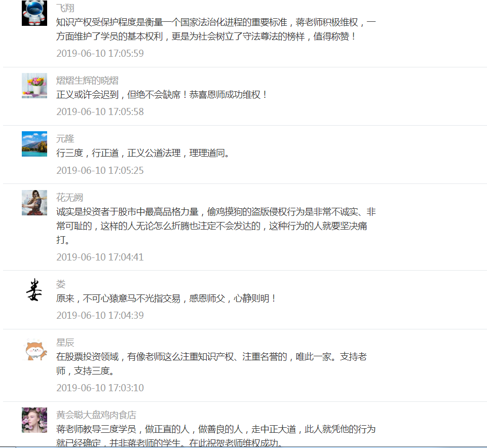The image size is (487, 448).
Task: Visit 花无阙's profile name
Action: [69, 198]
